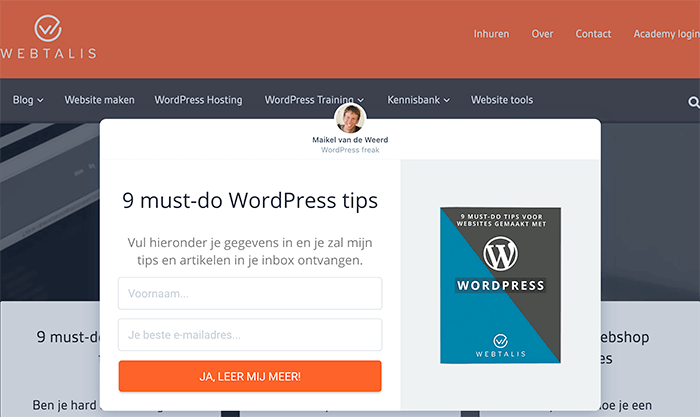Expand the Blog dropdown menu
Viewport: 700px width, 417px height.
28,100
